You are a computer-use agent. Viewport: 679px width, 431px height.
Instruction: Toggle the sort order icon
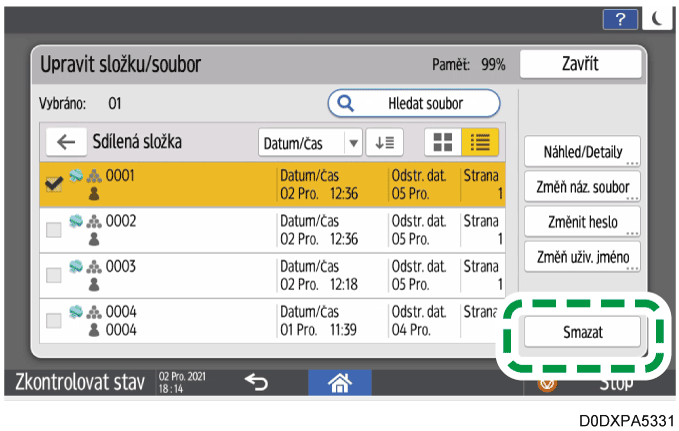point(382,142)
